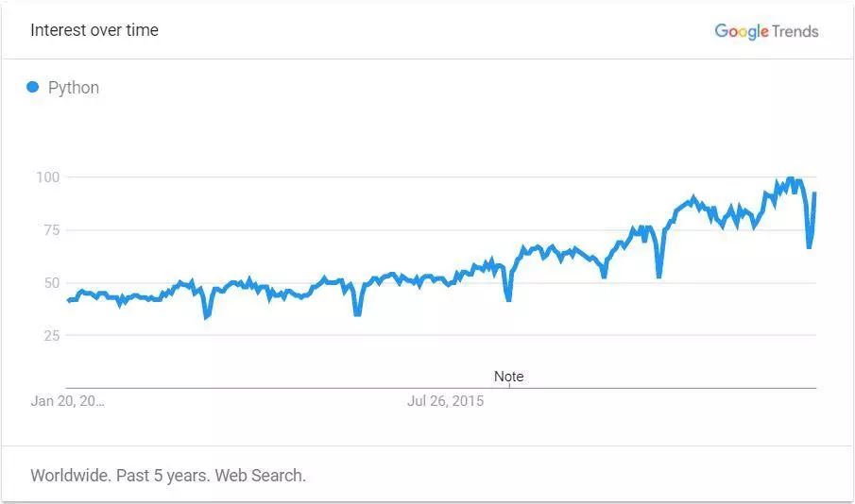Click the final sharp dip near chart end
Viewport: 855px width, 504px height.
coord(810,246)
